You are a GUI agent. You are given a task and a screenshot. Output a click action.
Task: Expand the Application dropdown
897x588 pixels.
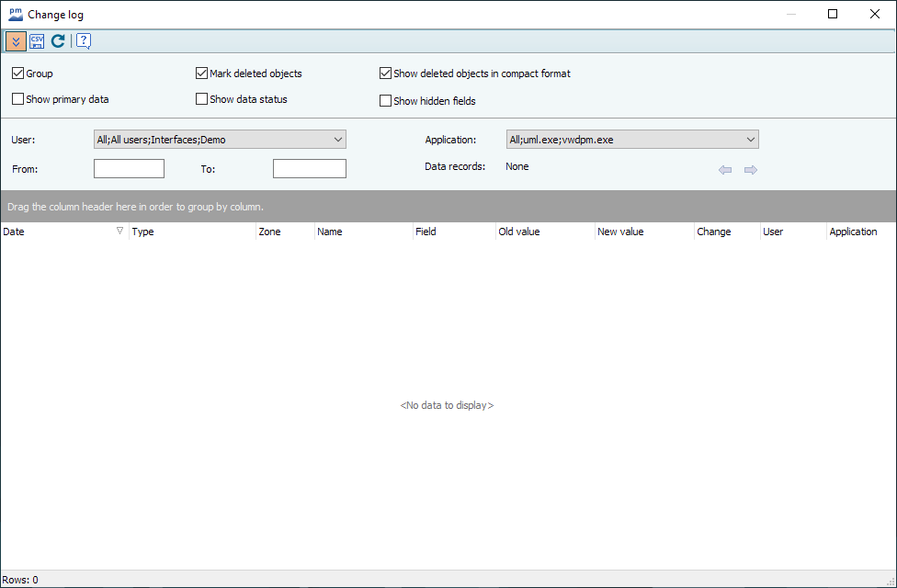pyautogui.click(x=750, y=140)
